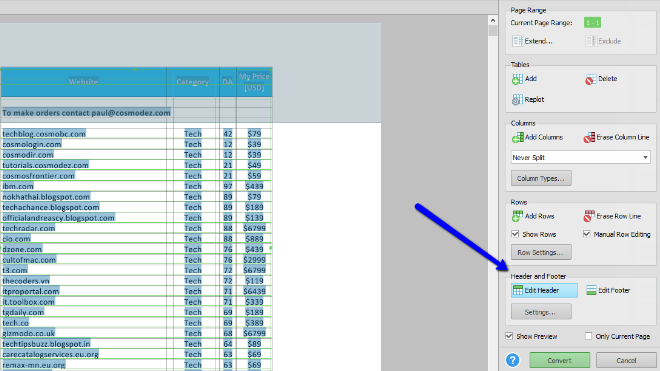Select the Add Rows tool
Viewport: 660px width, 371px height.
tap(533, 216)
